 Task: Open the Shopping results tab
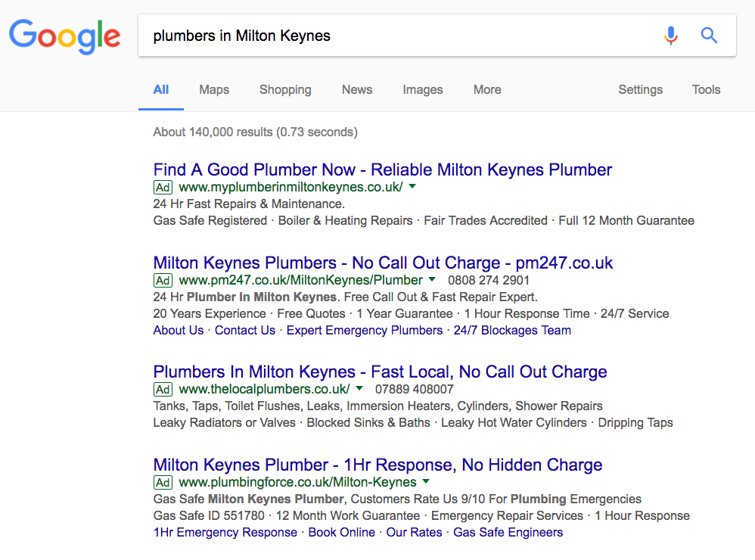click(285, 89)
